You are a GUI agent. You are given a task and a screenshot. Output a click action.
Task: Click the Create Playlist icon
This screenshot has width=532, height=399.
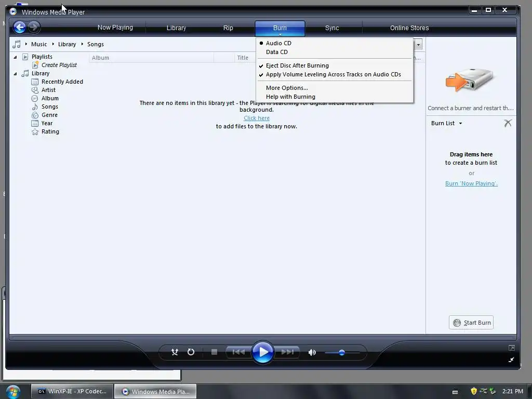(35, 65)
